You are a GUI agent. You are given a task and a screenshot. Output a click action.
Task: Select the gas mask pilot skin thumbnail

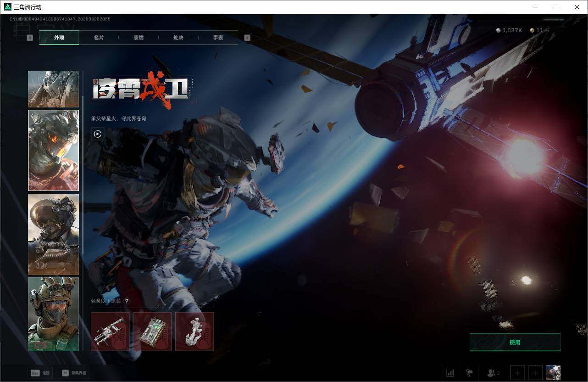(53, 234)
